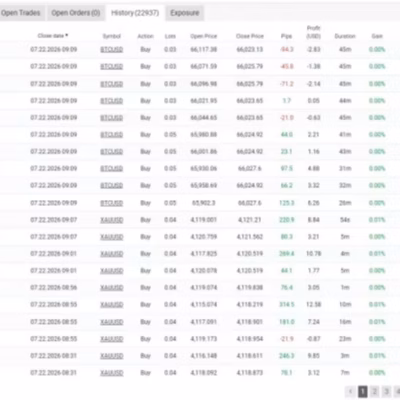The height and width of the screenshot is (400, 400).
Task: Sort by the Lots column header
Action: 170,36
